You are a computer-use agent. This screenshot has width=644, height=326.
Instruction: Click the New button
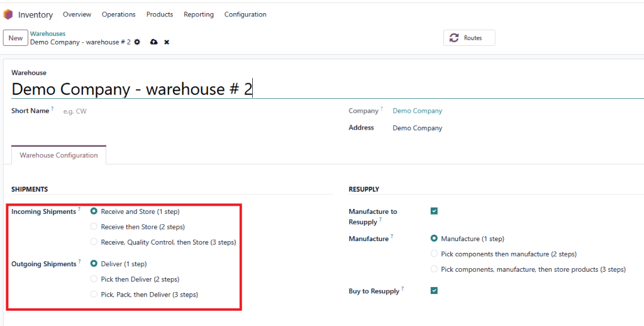pyautogui.click(x=16, y=38)
